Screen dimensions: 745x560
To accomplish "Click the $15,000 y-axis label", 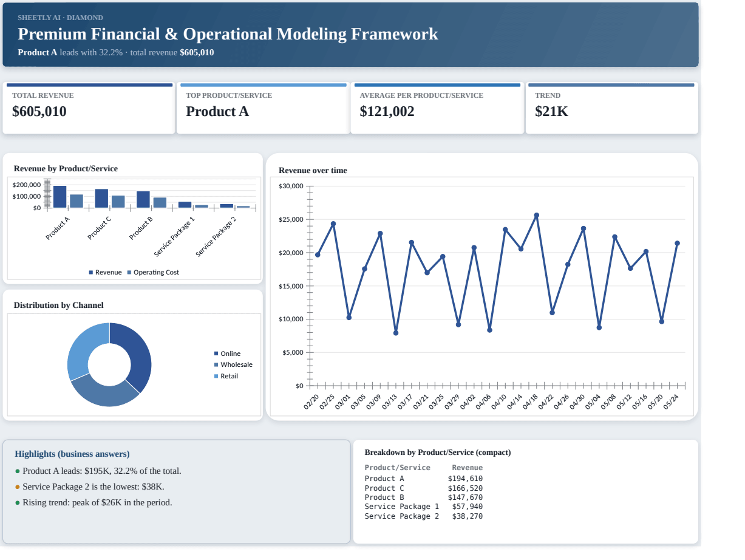I will (291, 286).
